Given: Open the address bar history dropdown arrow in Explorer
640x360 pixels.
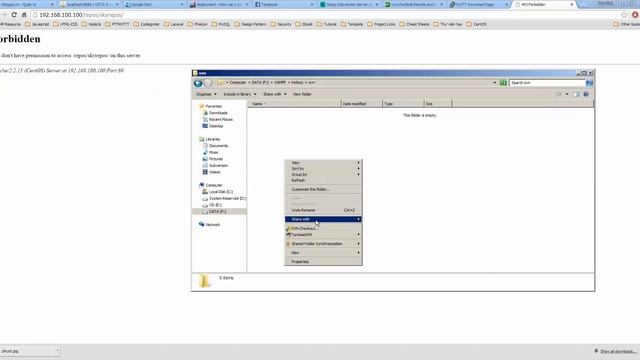Looking at the screenshot, I should click(495, 83).
